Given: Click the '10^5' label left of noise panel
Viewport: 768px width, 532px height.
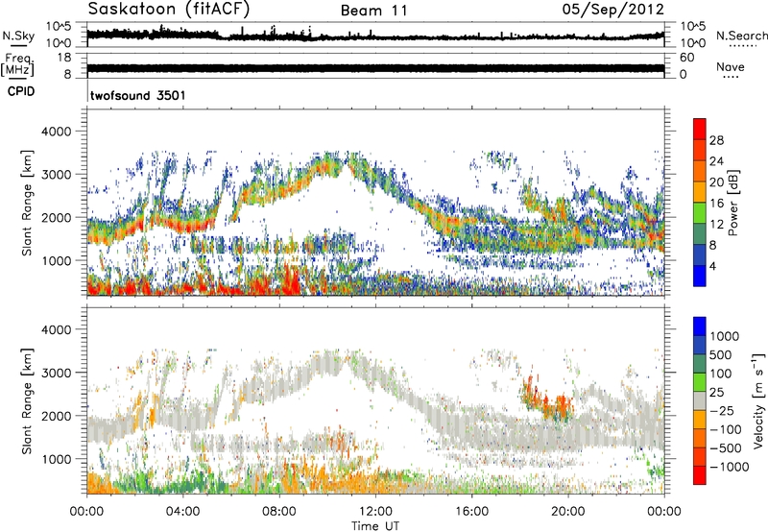Looking at the screenshot, I should click(x=59, y=26).
